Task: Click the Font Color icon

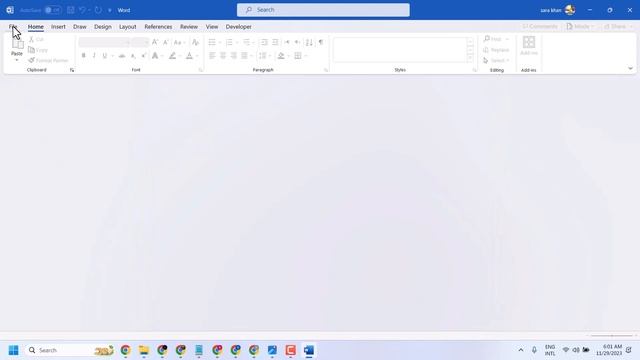Action: click(189, 56)
